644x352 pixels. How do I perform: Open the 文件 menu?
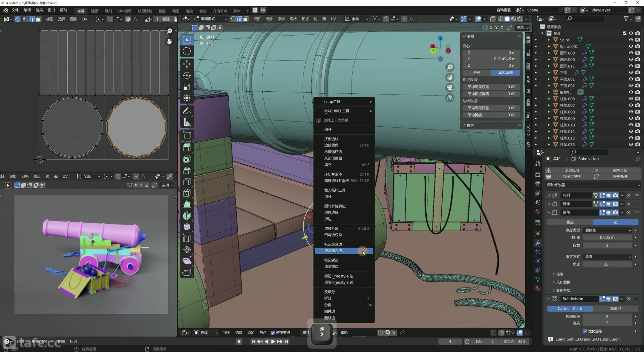(15, 10)
